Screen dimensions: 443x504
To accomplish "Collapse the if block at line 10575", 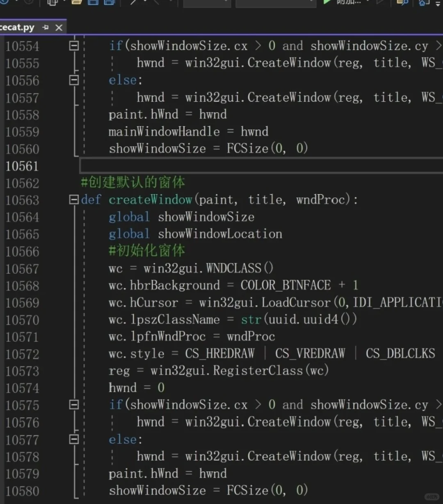I will [74, 405].
